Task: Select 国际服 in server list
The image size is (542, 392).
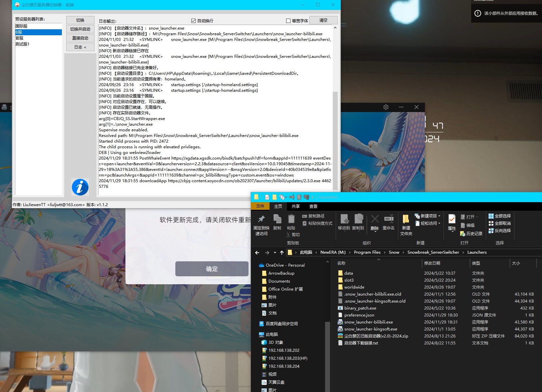Action: [38, 26]
